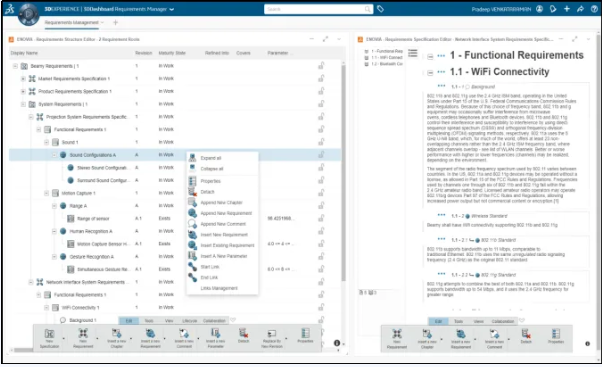
Task: Collapse the Beamy Requirements tree node
Action: tap(15, 66)
